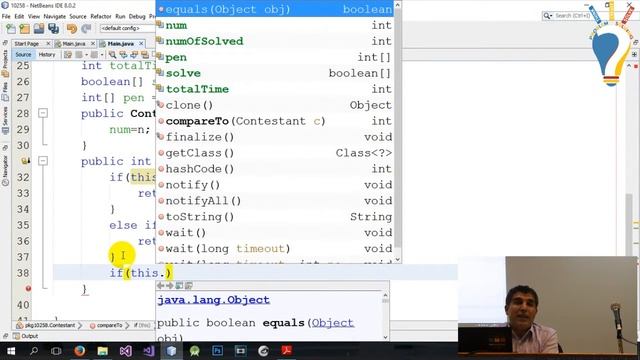Click the Redo toolbar icon
This screenshot has width=640, height=360.
[x=86, y=29]
